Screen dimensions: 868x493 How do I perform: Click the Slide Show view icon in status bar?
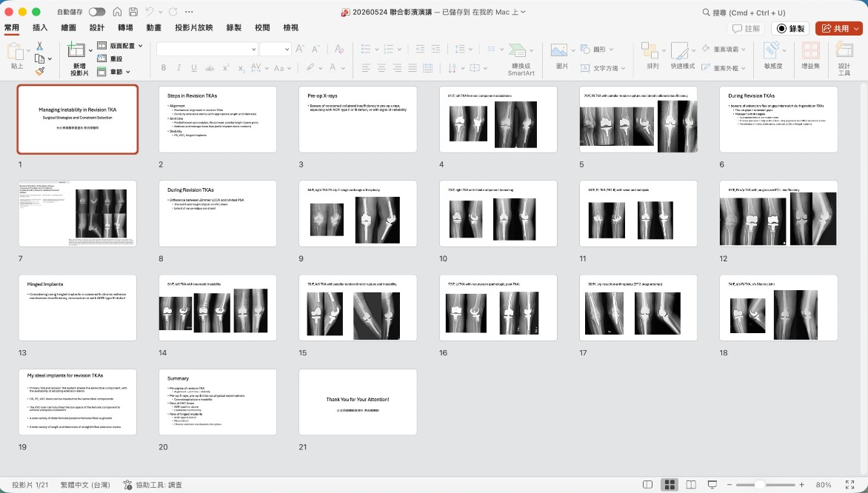(x=712, y=485)
